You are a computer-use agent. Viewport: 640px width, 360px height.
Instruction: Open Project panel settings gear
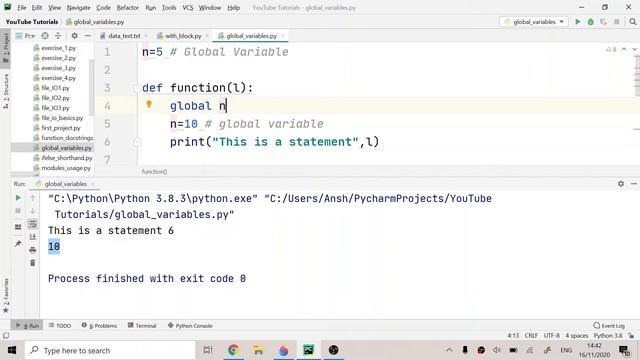point(74,36)
